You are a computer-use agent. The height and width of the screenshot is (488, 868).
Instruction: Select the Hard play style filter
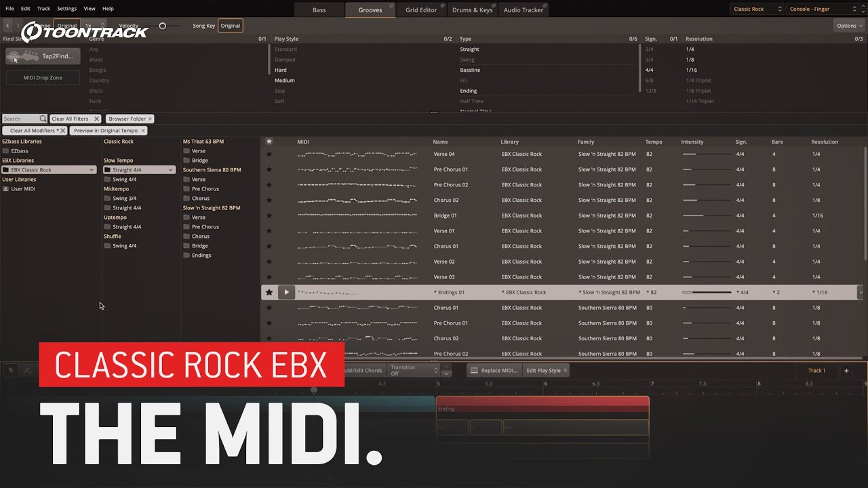(x=281, y=70)
